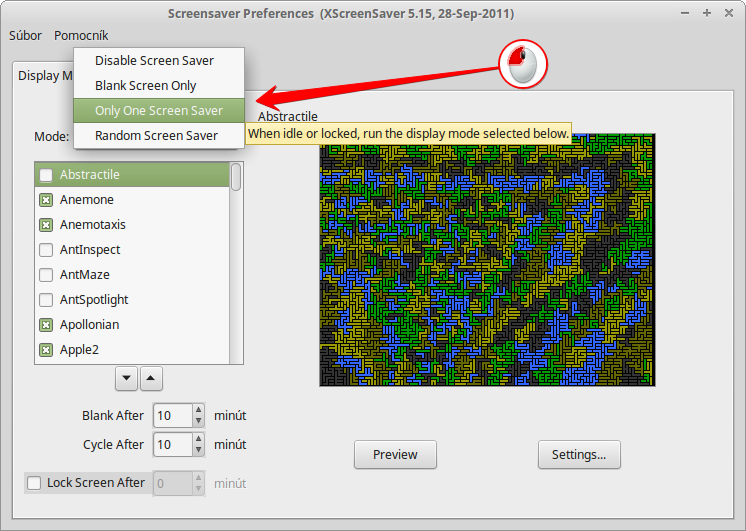
Task: Open screensaver Settings... dialog
Action: (579, 455)
